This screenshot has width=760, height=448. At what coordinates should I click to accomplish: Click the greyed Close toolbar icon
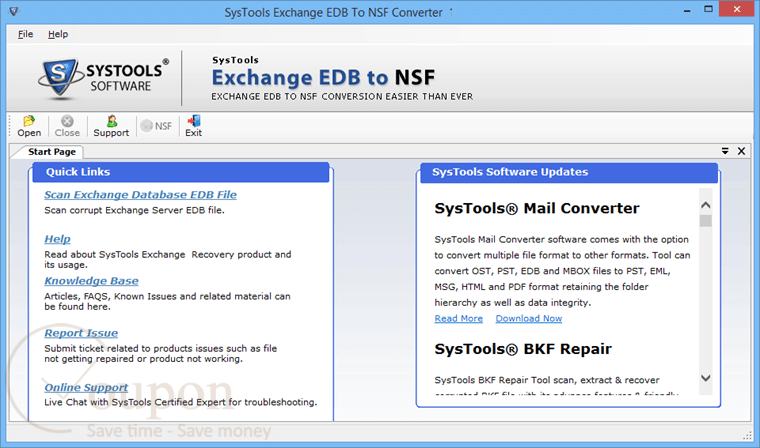(x=67, y=127)
